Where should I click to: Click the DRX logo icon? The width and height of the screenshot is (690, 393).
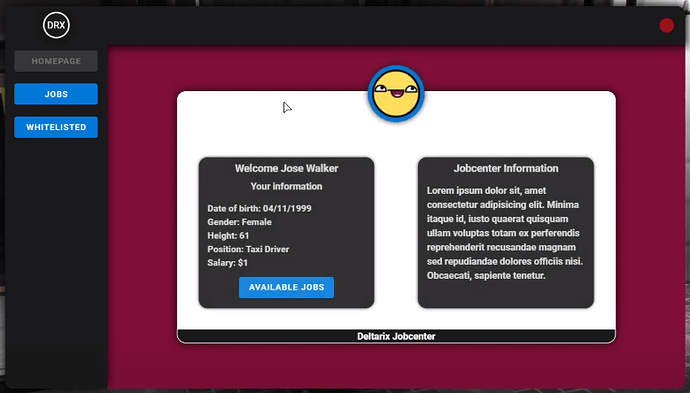point(56,25)
